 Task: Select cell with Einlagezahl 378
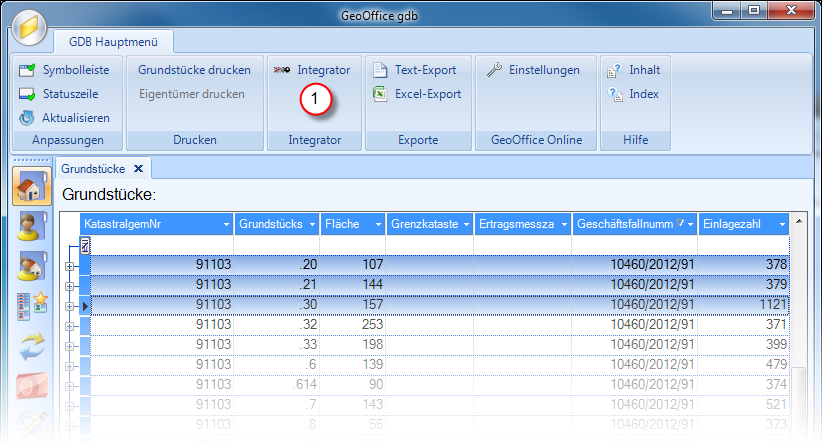point(744,264)
